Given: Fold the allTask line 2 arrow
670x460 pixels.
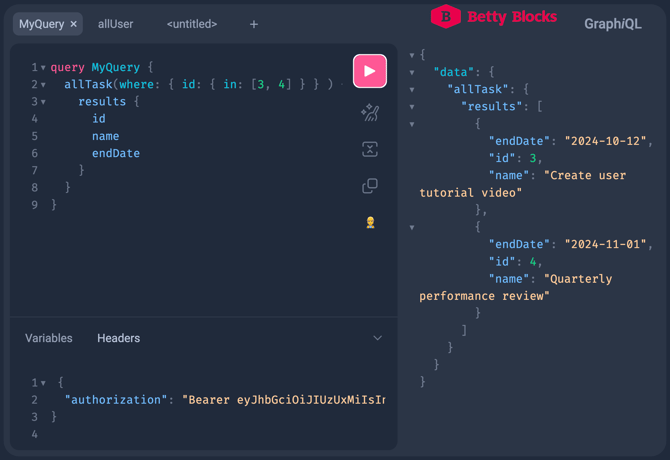Looking at the screenshot, I should coord(43,85).
